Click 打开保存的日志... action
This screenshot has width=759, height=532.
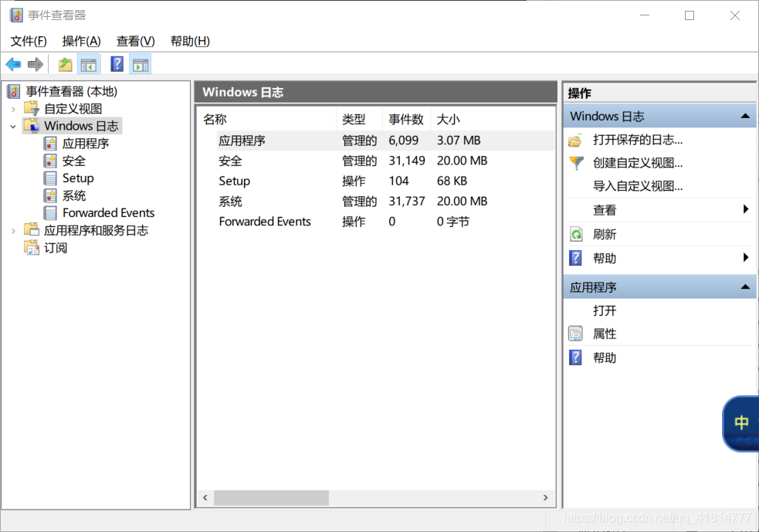(638, 140)
